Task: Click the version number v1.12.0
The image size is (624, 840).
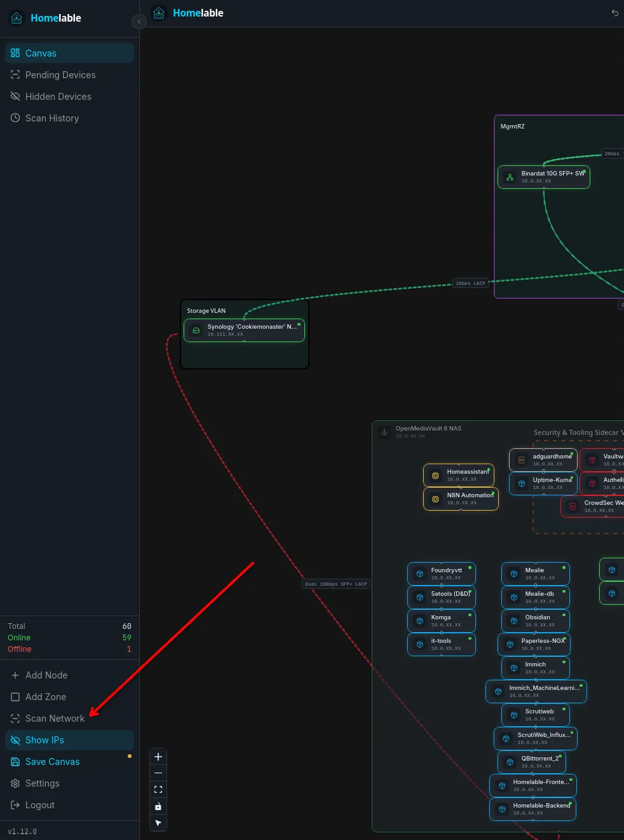Action: coord(22,831)
